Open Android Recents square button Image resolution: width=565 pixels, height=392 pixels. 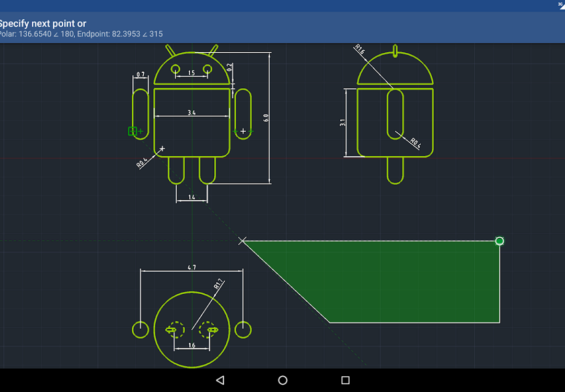[x=345, y=380]
